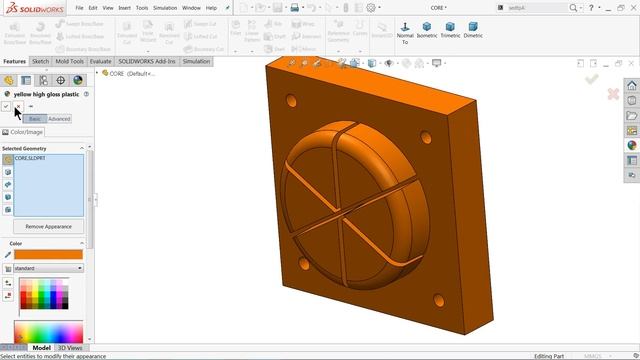Open the Color/Image tab
The width and height of the screenshot is (640, 360).
[22, 132]
